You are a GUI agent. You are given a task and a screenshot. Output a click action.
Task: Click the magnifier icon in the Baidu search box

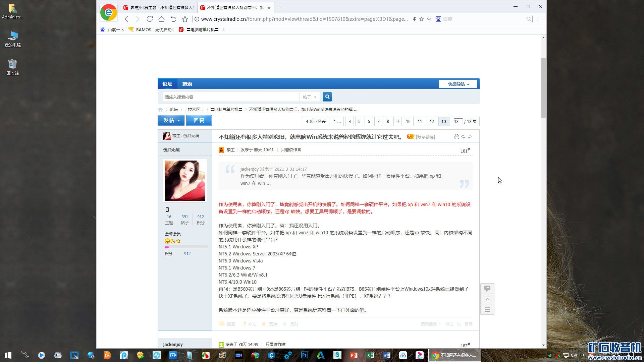click(529, 19)
